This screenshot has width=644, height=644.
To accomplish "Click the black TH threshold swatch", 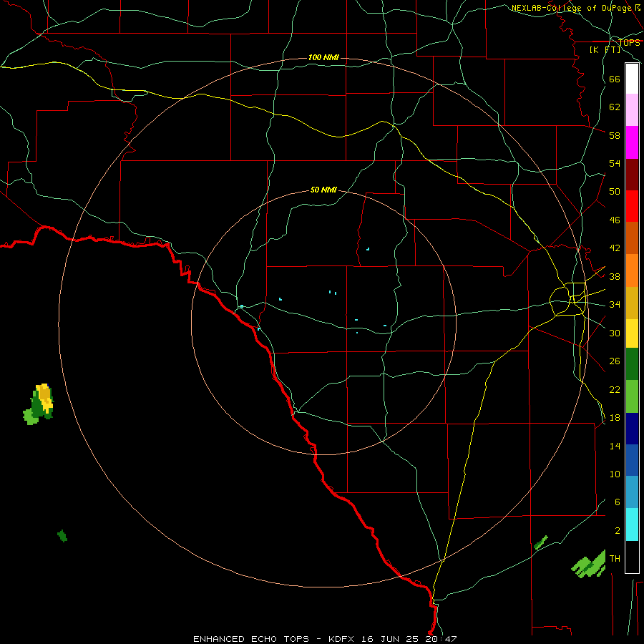I will [632, 557].
